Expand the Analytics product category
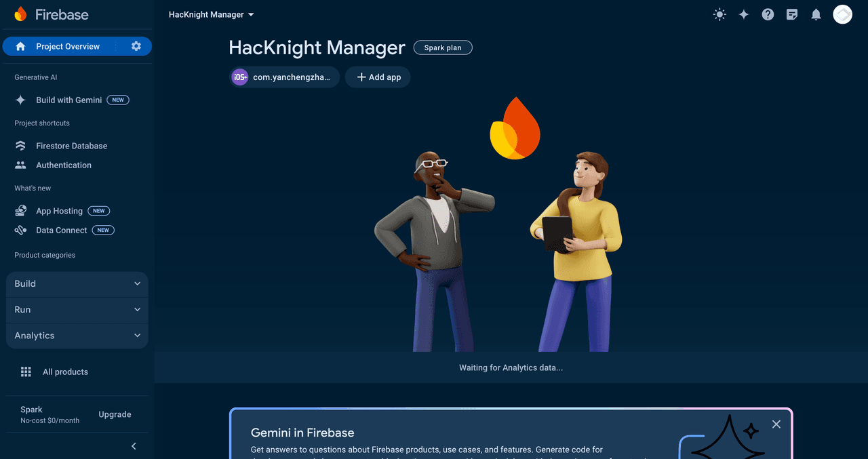868x459 pixels. pos(77,336)
